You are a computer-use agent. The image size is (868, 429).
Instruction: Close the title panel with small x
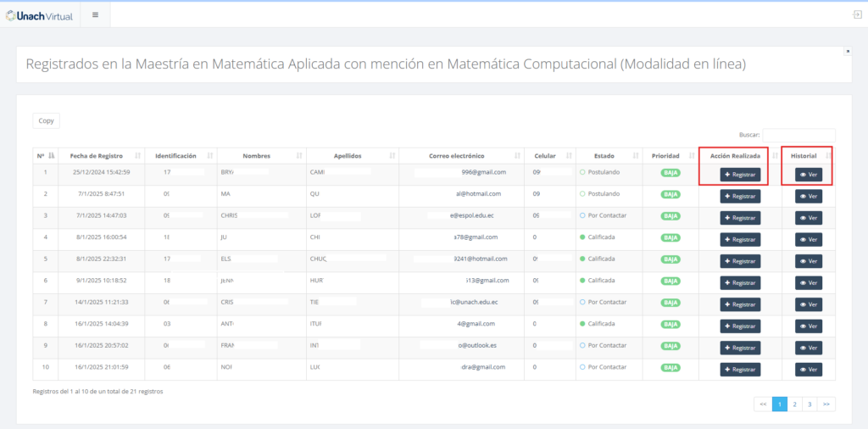click(847, 52)
